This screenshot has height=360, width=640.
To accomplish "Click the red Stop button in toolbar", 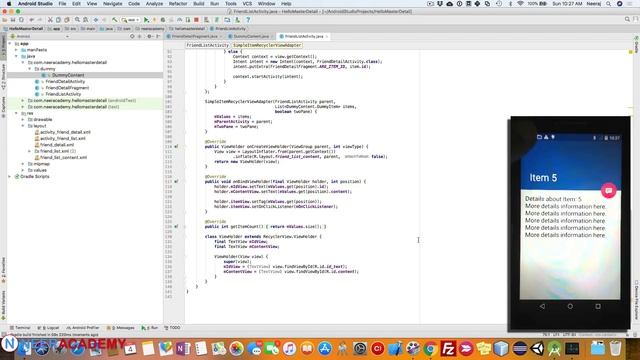I will click(196, 20).
